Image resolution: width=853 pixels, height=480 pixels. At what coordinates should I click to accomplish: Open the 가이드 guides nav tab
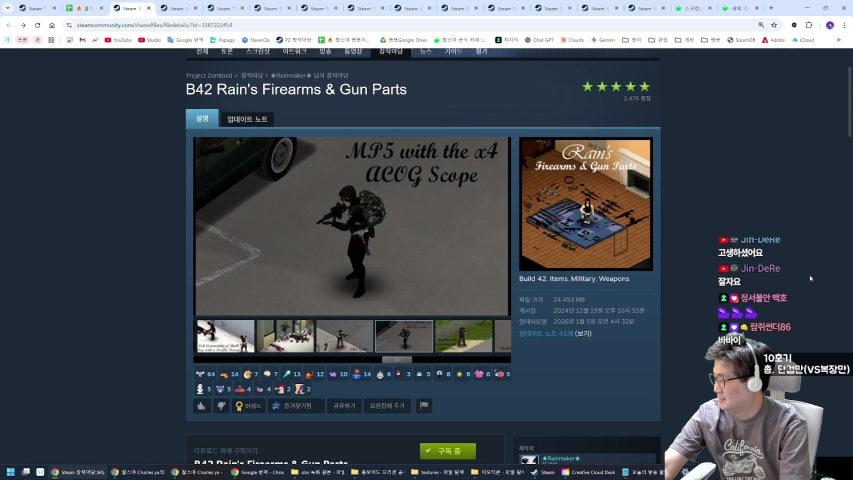[x=453, y=52]
